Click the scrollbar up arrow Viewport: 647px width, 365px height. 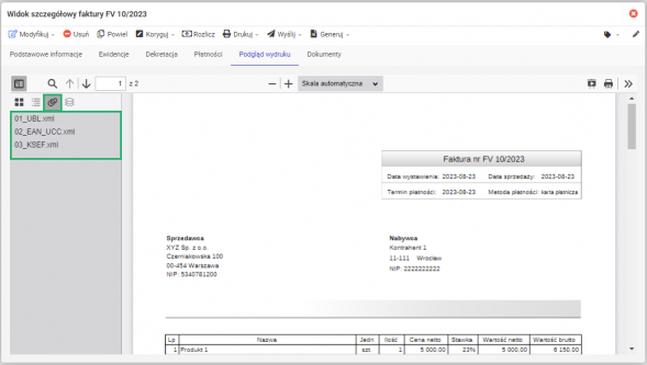point(631,99)
